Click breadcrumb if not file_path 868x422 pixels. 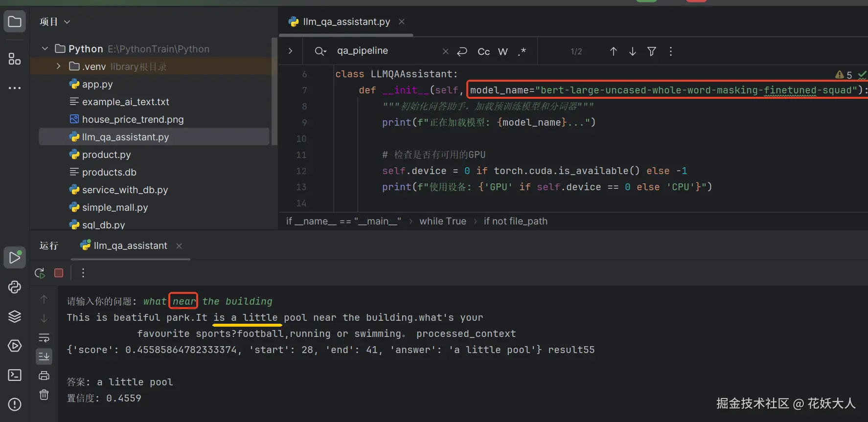coord(516,221)
